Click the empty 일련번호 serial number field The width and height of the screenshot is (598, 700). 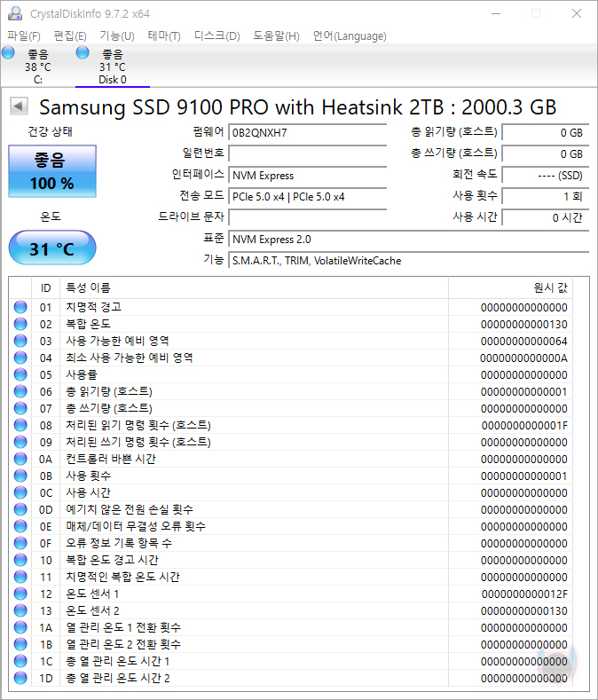pyautogui.click(x=308, y=153)
